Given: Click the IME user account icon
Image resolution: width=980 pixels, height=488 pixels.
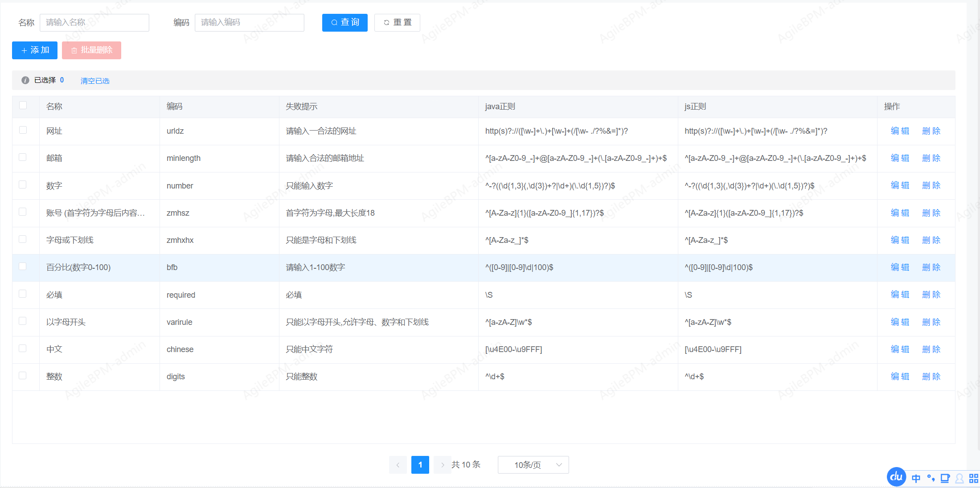Looking at the screenshot, I should [x=959, y=479].
